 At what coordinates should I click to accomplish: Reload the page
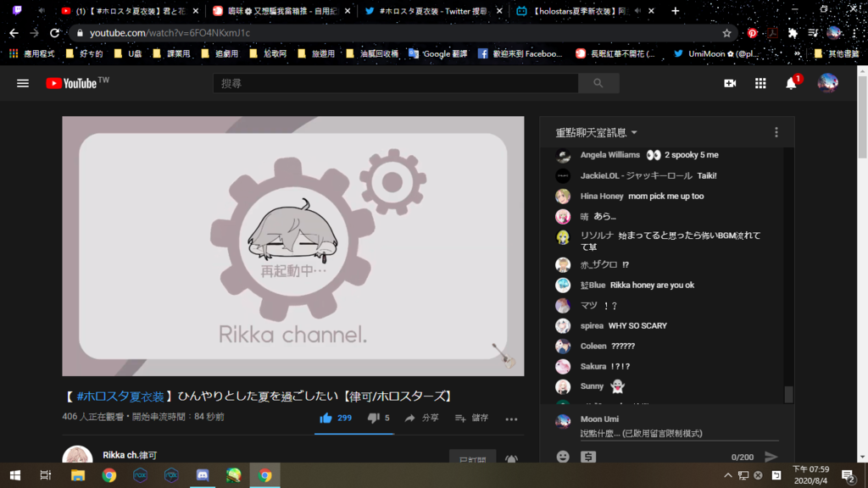click(x=54, y=33)
